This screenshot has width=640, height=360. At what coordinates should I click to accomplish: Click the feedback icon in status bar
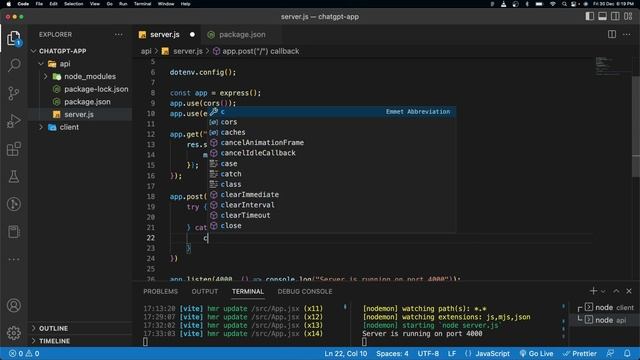[610, 353]
